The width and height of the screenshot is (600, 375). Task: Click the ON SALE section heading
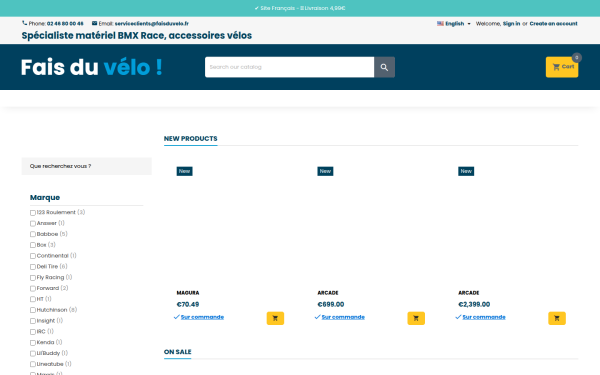178,352
